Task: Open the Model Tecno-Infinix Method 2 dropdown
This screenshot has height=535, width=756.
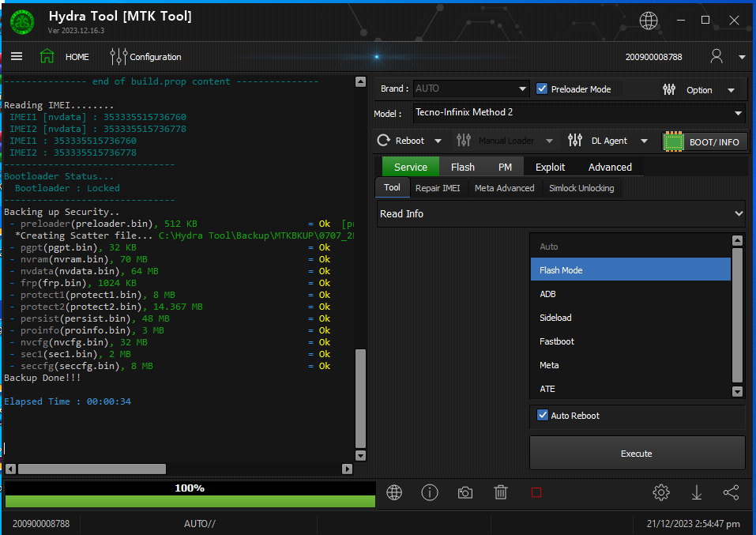Action: coord(579,113)
